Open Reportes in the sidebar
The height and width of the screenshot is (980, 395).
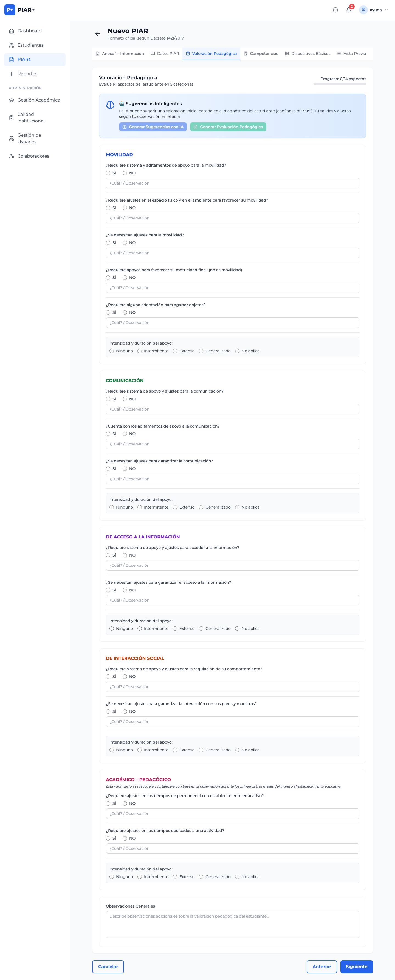point(27,74)
